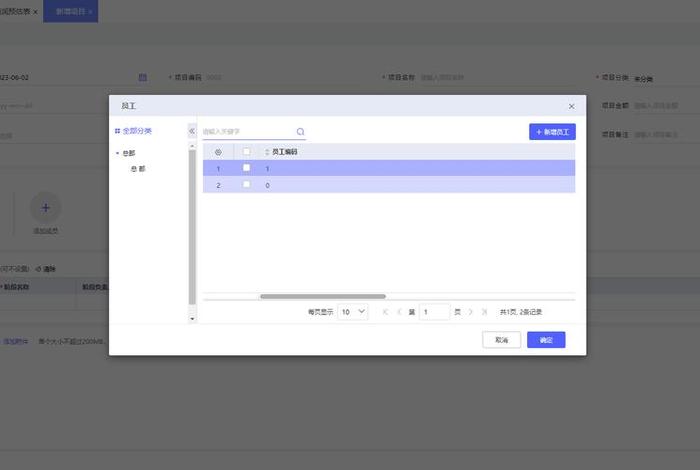
Task: Go to the next page in pagination
Action: (470, 312)
